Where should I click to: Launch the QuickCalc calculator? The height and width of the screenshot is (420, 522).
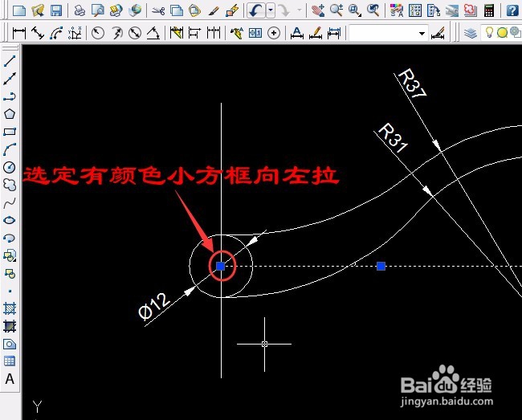click(x=489, y=10)
